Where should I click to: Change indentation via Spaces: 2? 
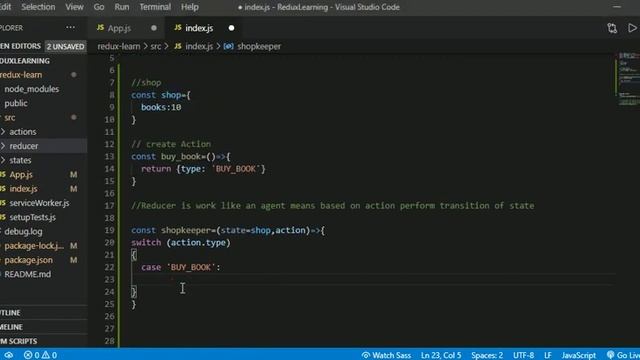487,355
